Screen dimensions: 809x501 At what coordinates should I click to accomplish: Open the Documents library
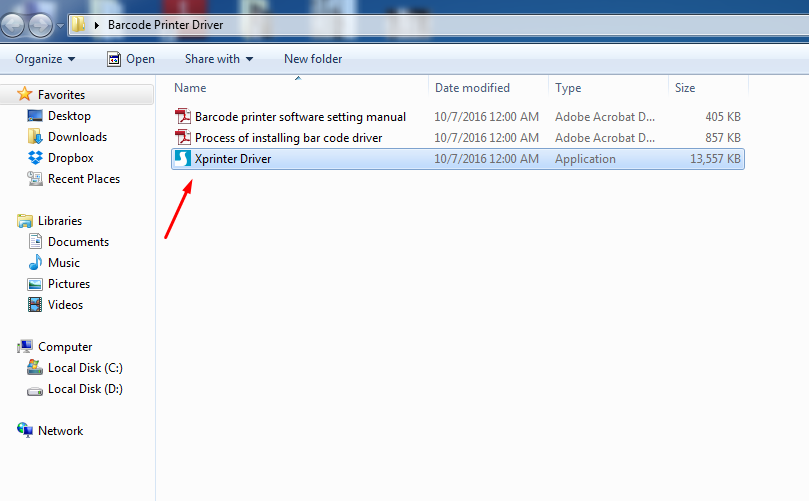tap(78, 242)
